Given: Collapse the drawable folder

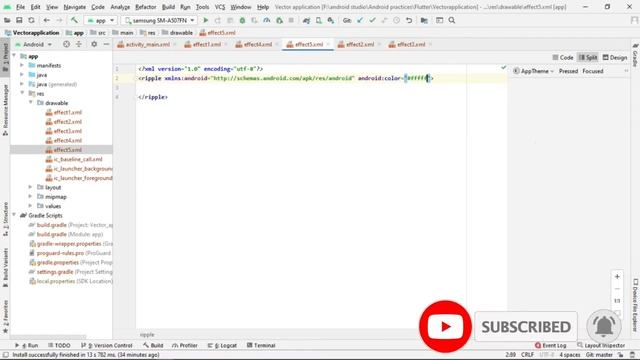Looking at the screenshot, I should (31, 103).
